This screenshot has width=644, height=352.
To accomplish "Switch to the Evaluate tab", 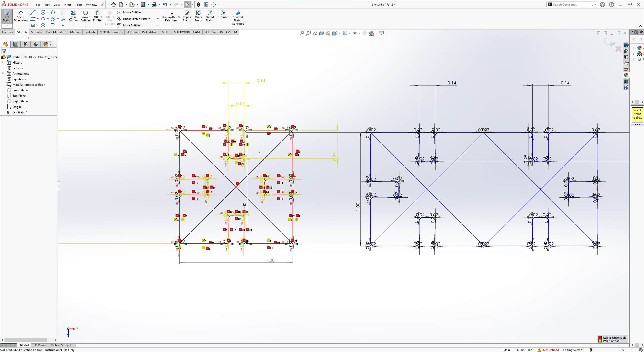I will tap(90, 32).
